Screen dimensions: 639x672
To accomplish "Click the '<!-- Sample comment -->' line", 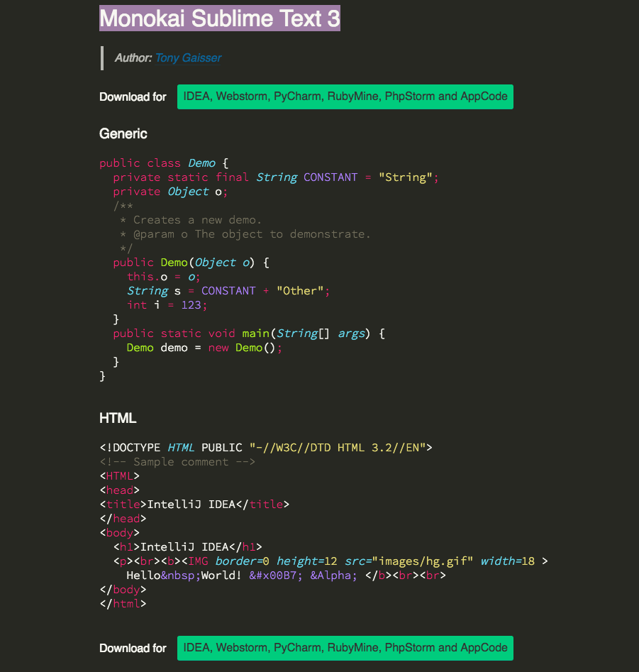I will pos(177,462).
